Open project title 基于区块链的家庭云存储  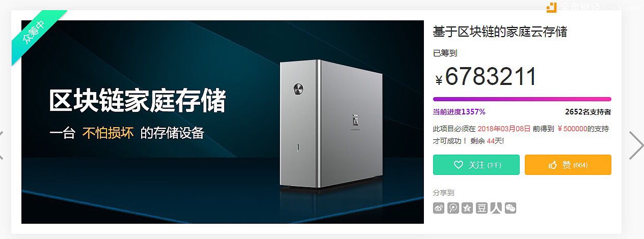click(x=500, y=32)
